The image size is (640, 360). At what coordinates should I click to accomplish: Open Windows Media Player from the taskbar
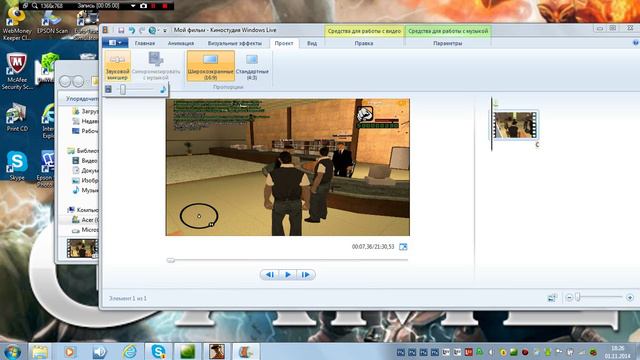point(70,352)
